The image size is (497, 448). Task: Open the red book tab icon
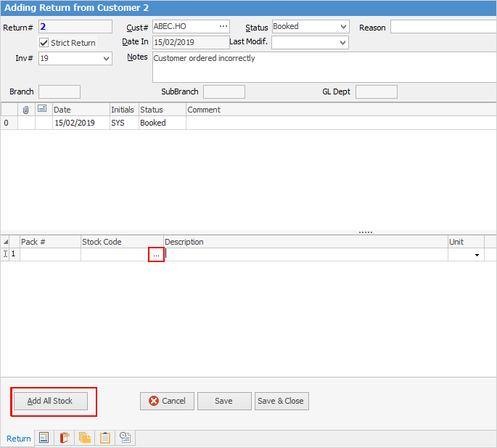coord(65,438)
